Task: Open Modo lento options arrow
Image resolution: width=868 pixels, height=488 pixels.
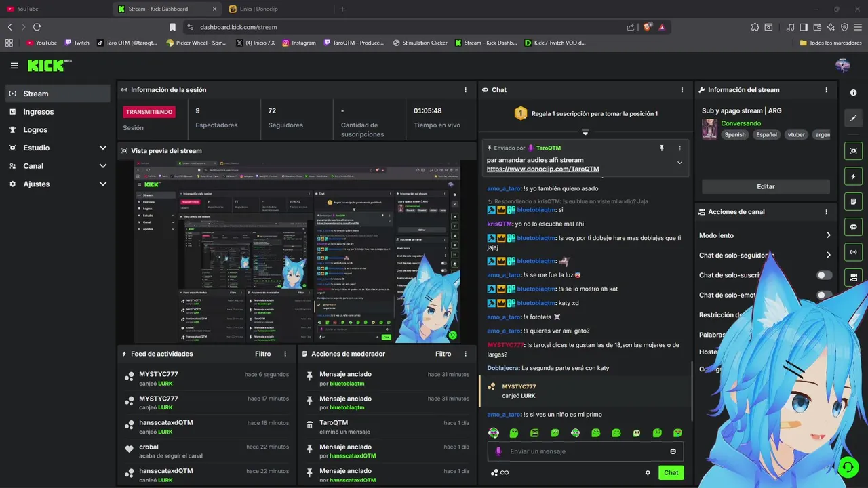Action: 828,235
